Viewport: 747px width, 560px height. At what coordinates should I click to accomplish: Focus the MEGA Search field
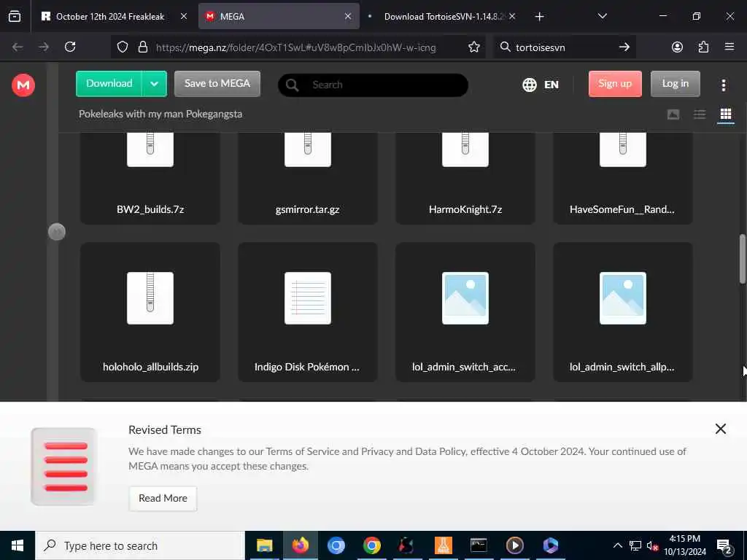click(x=373, y=85)
